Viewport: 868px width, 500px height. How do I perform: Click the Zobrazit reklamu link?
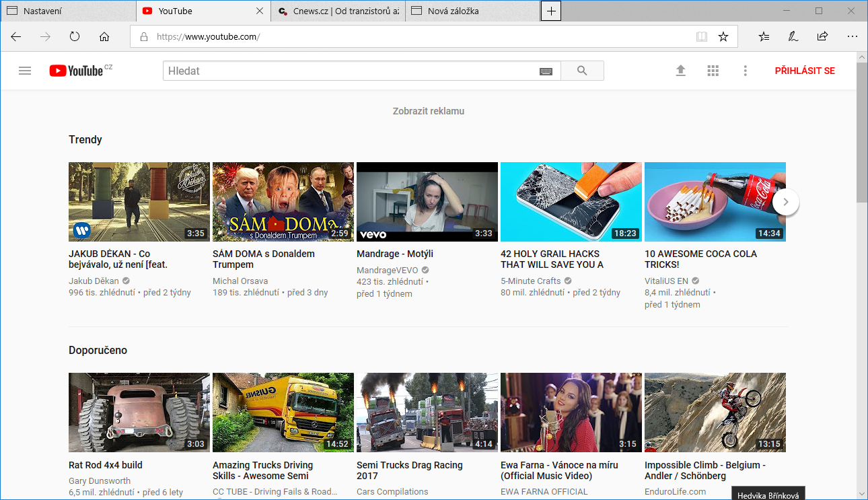pyautogui.click(x=429, y=111)
